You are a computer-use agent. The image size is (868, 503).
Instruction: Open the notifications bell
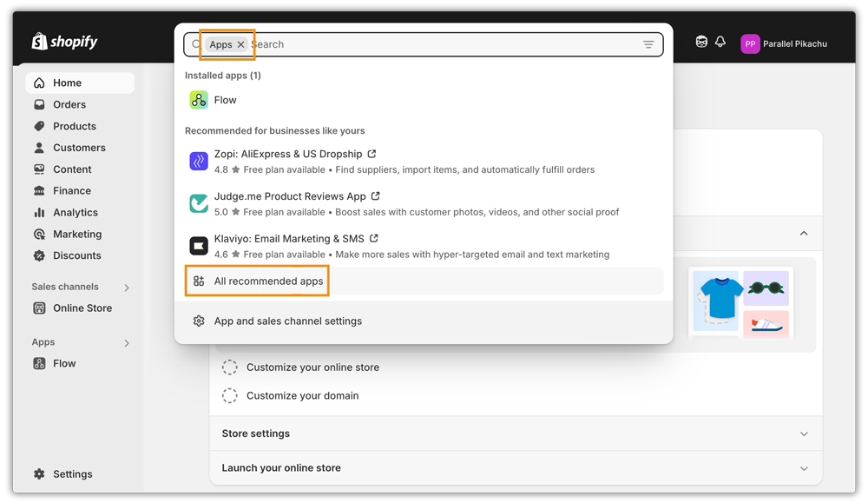pos(720,42)
